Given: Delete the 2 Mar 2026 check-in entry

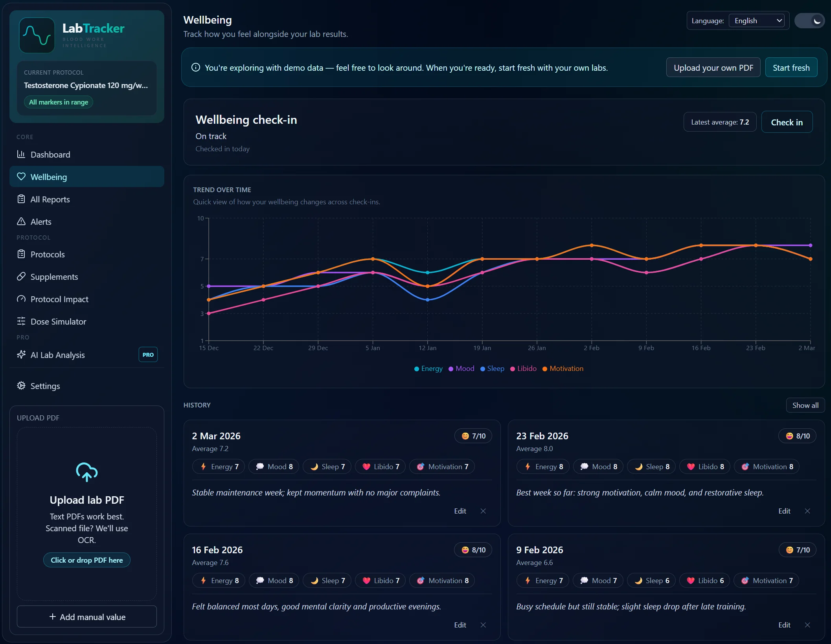Looking at the screenshot, I should point(483,511).
